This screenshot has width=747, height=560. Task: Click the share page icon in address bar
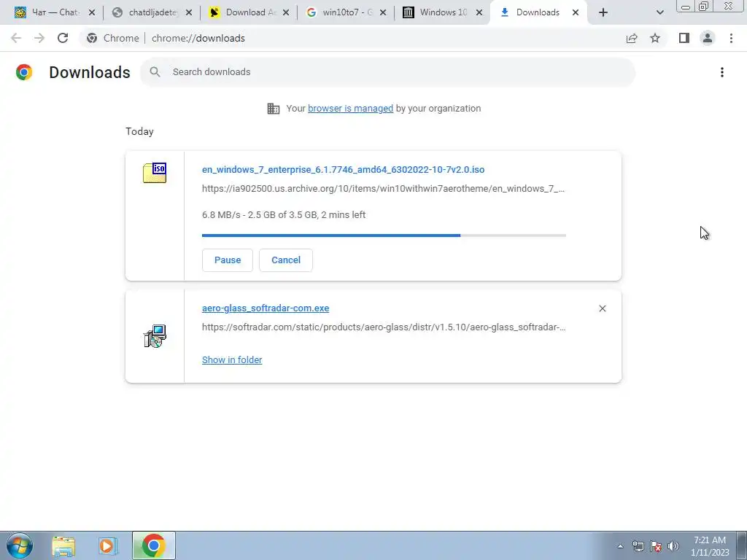pyautogui.click(x=632, y=38)
